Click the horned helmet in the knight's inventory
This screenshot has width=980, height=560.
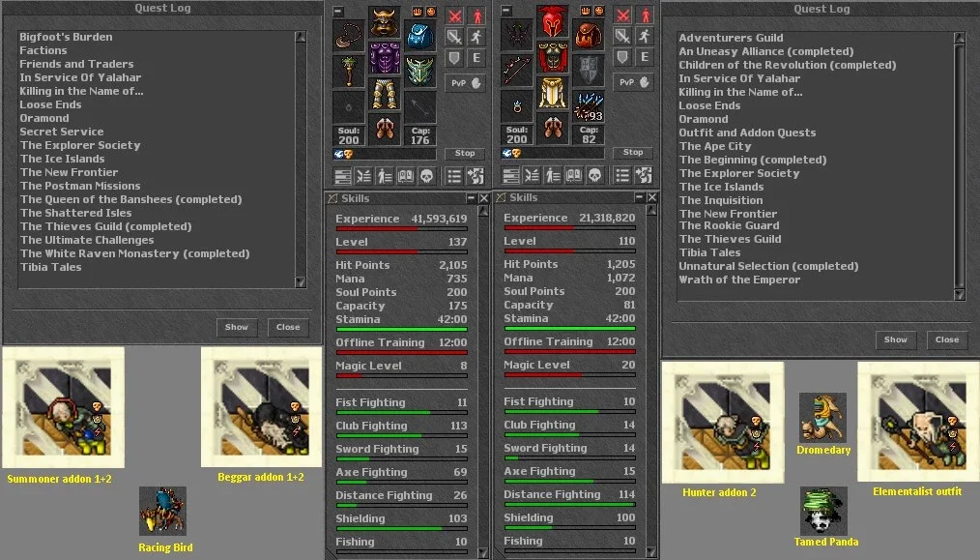pyautogui.click(x=384, y=23)
